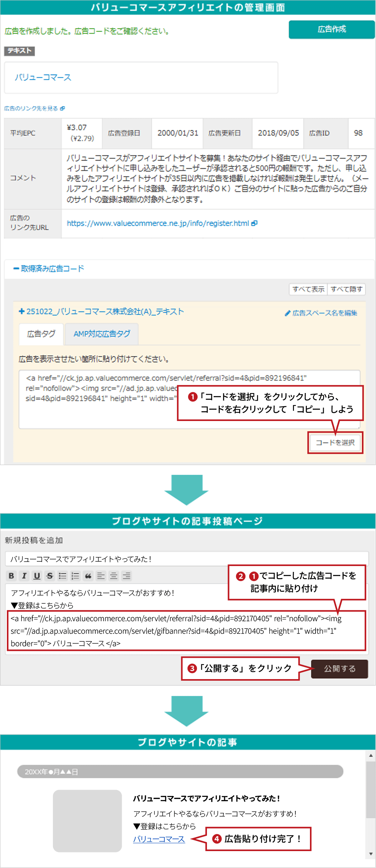The width and height of the screenshot is (376, 868).
Task: Click the コードを選択 button
Action: pos(335,442)
